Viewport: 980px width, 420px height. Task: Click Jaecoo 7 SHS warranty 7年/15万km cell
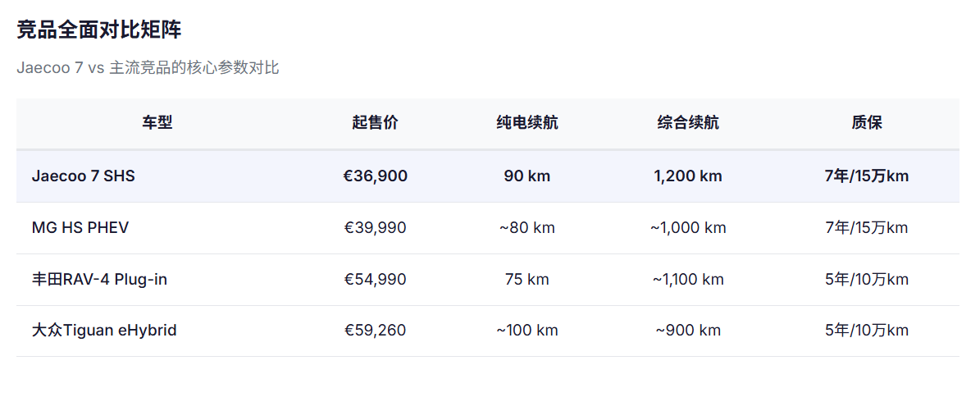pos(867,176)
